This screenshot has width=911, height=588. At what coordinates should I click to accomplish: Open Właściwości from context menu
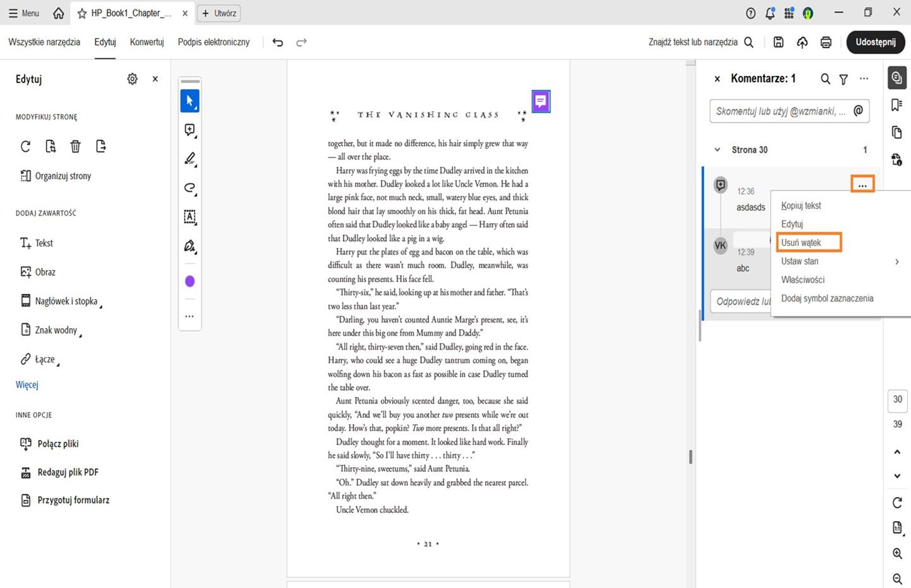[803, 279]
